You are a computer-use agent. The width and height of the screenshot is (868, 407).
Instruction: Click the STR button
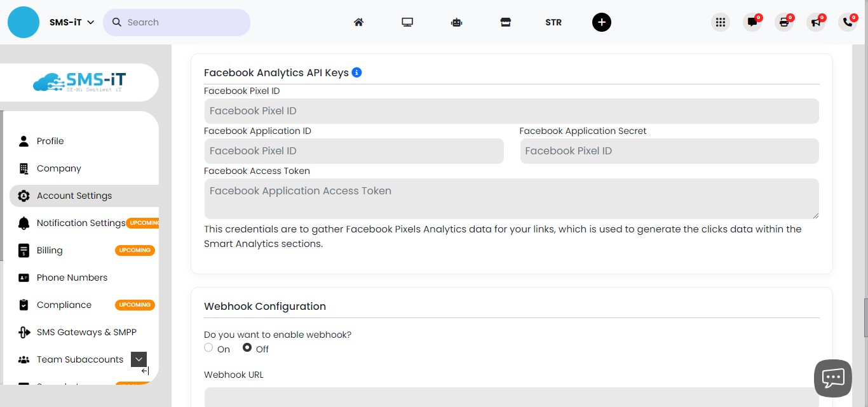(x=553, y=22)
